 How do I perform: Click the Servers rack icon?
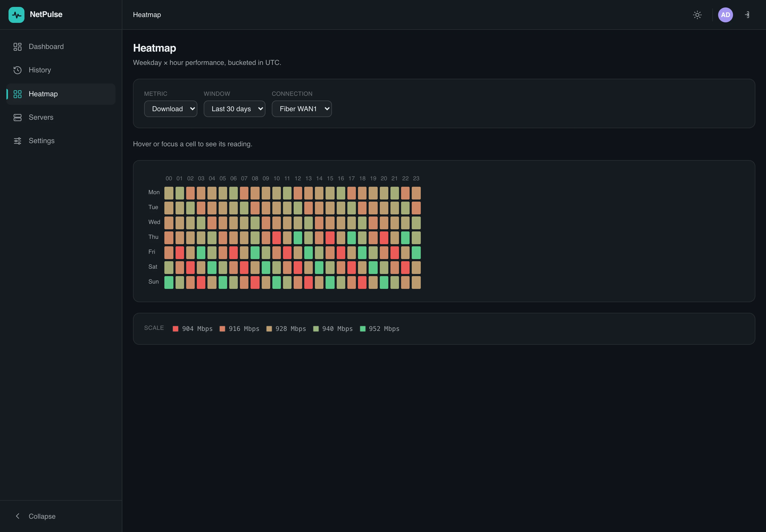pos(17,117)
